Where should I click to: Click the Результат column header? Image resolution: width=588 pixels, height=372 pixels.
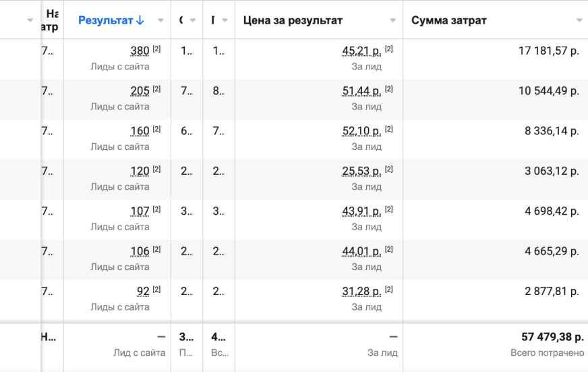coord(105,20)
